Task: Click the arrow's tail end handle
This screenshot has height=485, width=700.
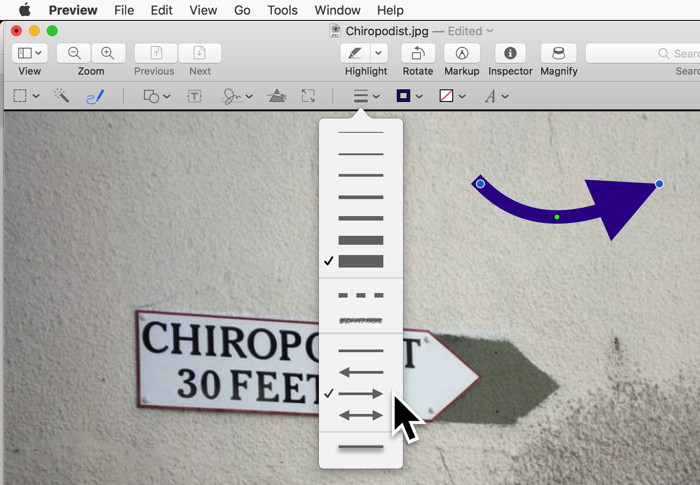Action: [480, 184]
